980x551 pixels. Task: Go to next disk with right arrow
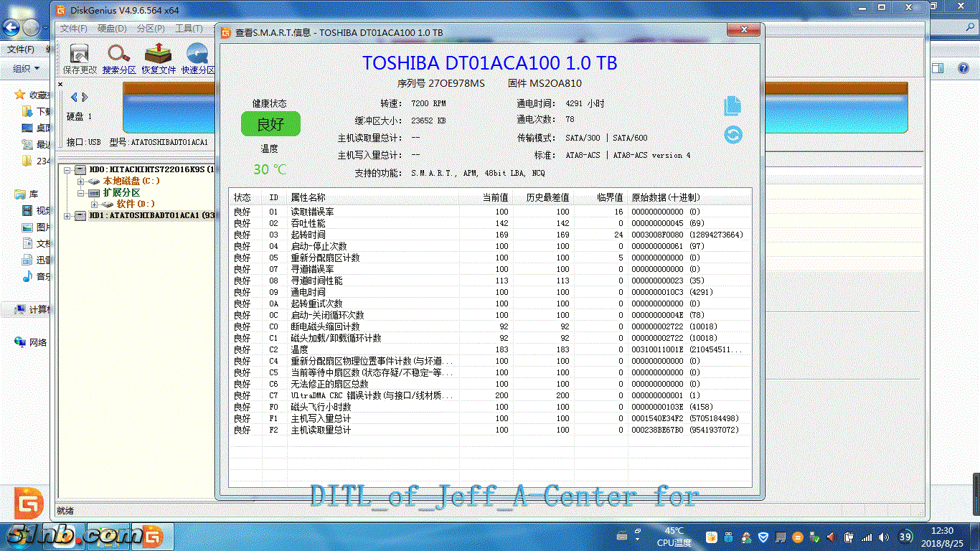pos(85,98)
